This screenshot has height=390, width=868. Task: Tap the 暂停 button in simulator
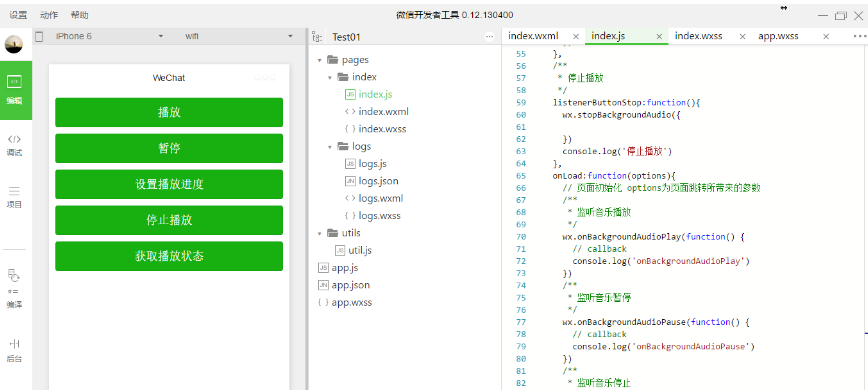coord(169,148)
